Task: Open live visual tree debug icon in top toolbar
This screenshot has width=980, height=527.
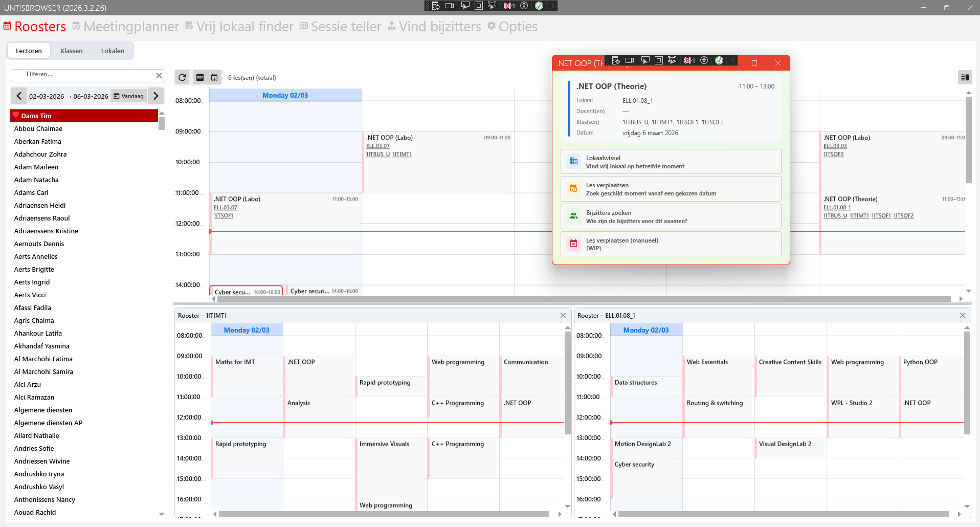Action: [436, 6]
